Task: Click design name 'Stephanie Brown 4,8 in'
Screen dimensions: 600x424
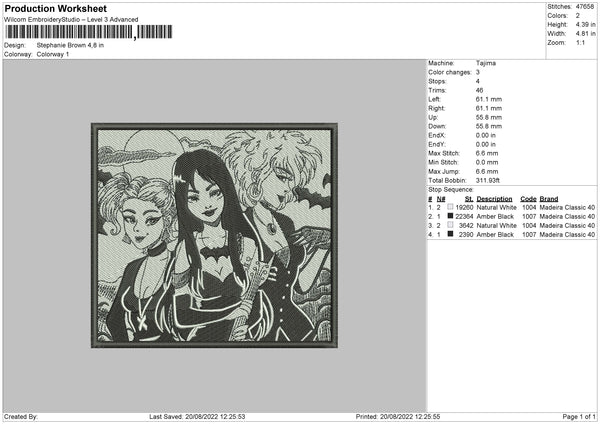Action: click(70, 45)
